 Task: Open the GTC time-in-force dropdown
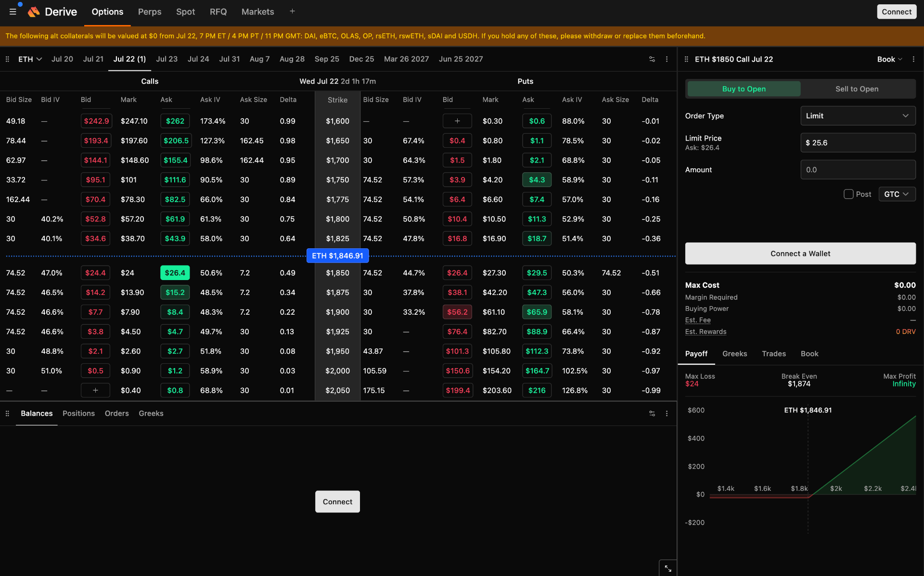[x=897, y=194]
